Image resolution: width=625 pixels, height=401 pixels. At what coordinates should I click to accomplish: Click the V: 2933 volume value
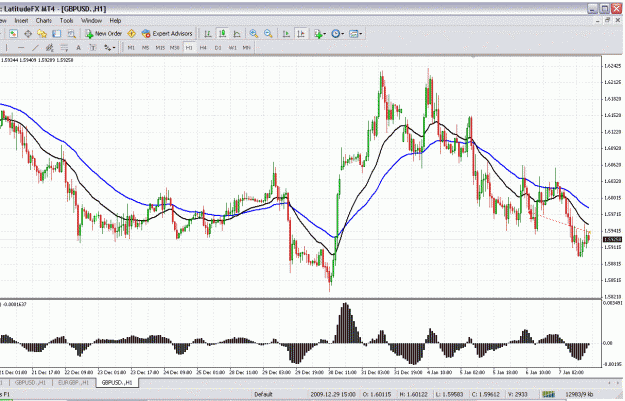pos(517,395)
